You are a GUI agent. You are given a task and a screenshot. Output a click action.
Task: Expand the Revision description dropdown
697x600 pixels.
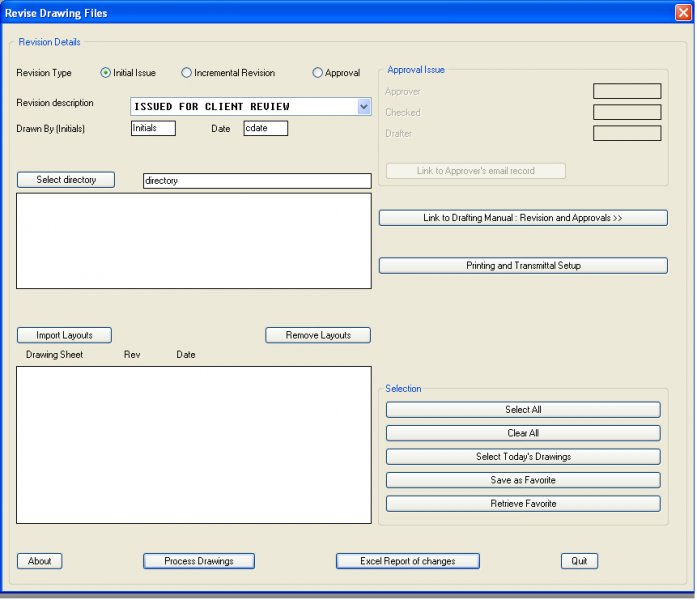click(x=363, y=107)
